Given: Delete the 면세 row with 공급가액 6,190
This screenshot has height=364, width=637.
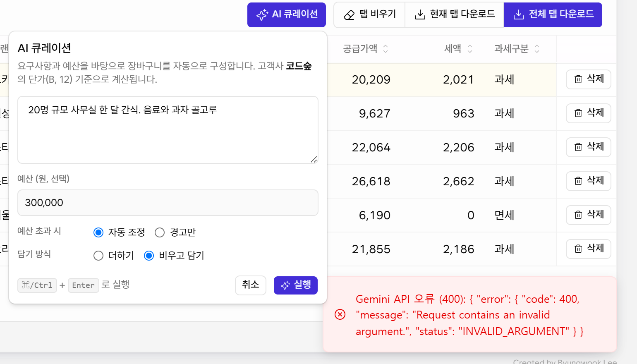Looking at the screenshot, I should [588, 215].
